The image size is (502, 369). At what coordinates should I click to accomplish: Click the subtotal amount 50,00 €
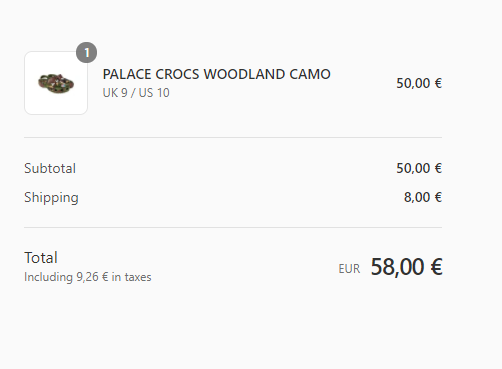click(419, 168)
